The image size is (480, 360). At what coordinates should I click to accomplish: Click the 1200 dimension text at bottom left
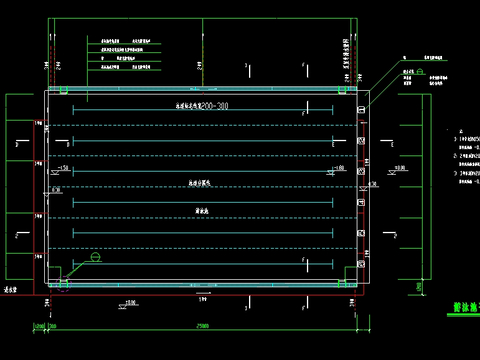(x=40, y=326)
